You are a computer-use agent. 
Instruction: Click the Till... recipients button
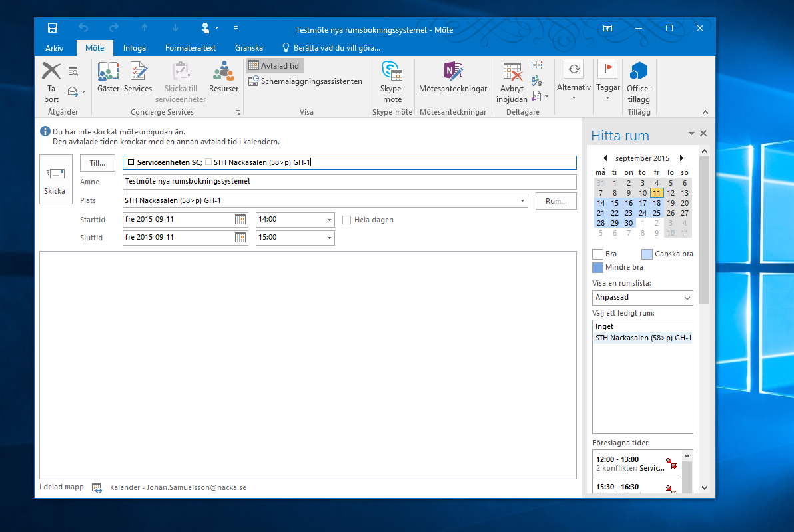tap(97, 163)
